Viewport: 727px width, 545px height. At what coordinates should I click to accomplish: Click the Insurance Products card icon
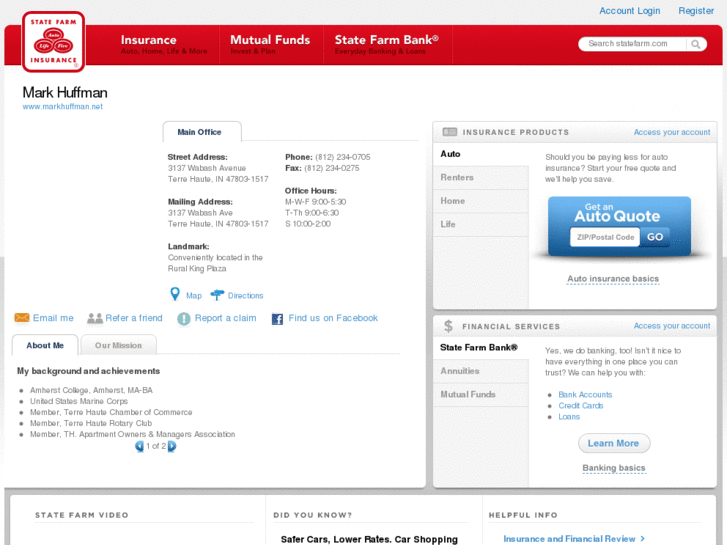pyautogui.click(x=449, y=132)
